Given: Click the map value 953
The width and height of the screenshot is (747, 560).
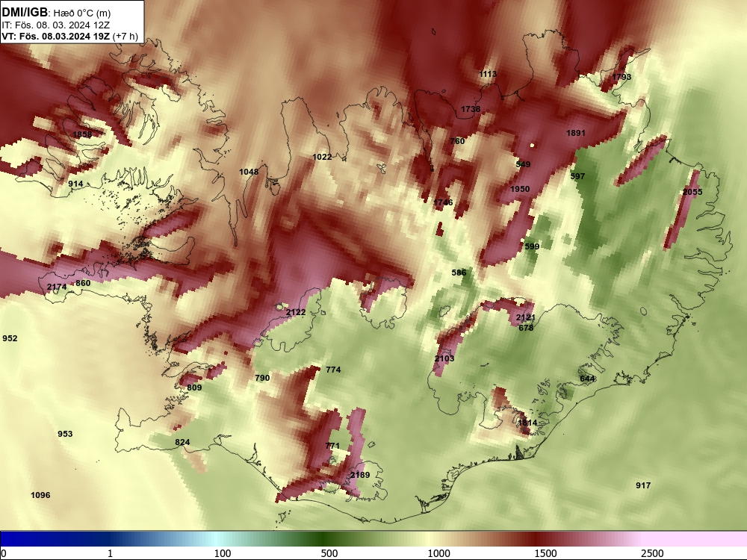Looking at the screenshot, I should tap(65, 433).
